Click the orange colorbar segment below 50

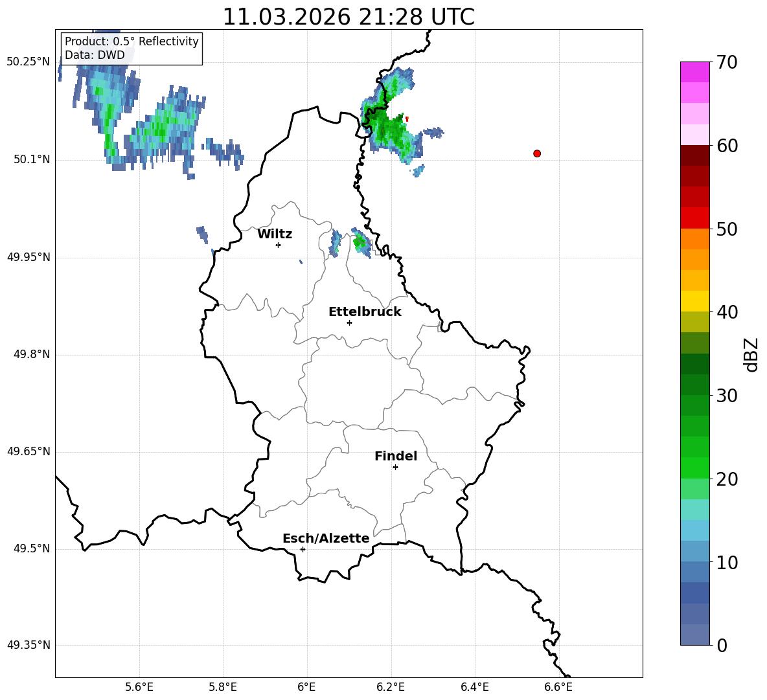coord(694,239)
